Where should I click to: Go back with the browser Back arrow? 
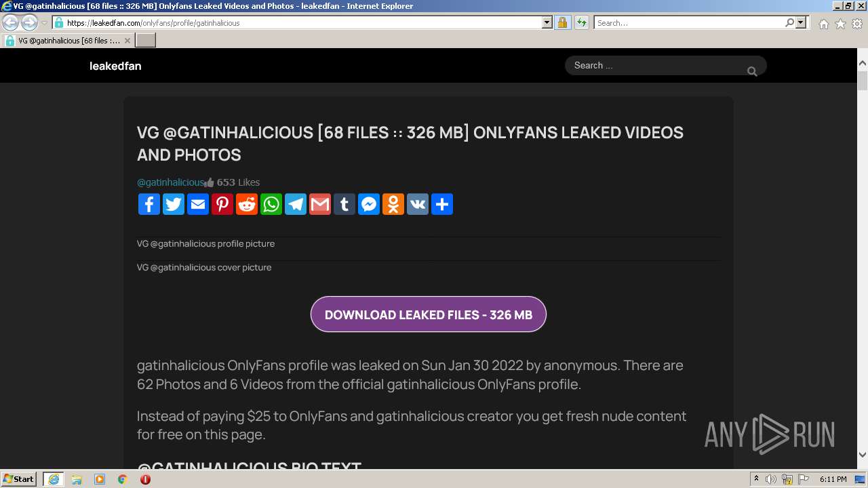11,23
